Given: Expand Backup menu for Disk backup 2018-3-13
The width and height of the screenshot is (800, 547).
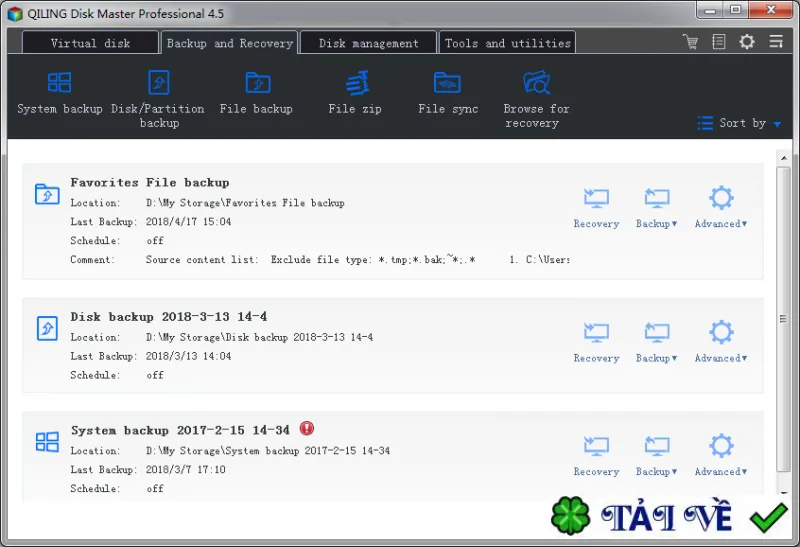Looking at the screenshot, I should point(656,343).
